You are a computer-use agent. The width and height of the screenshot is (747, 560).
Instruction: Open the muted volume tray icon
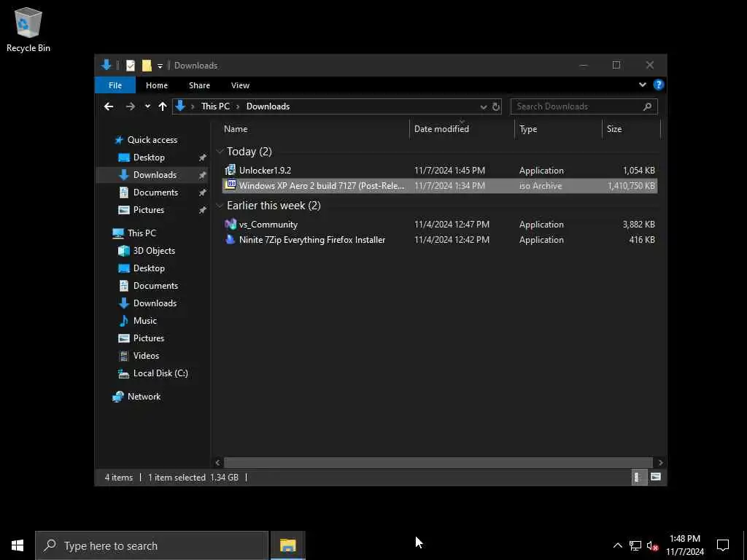pos(652,545)
